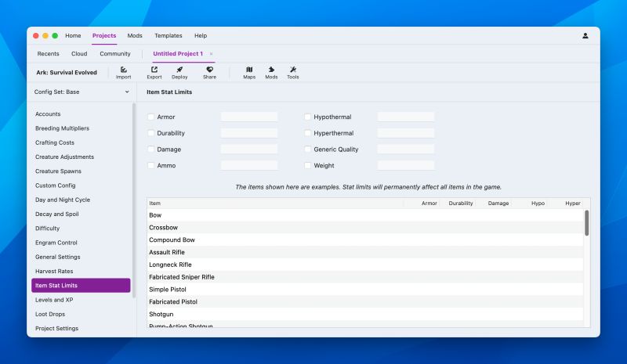Open the Home menu
This screenshot has width=627, height=364.
click(73, 35)
